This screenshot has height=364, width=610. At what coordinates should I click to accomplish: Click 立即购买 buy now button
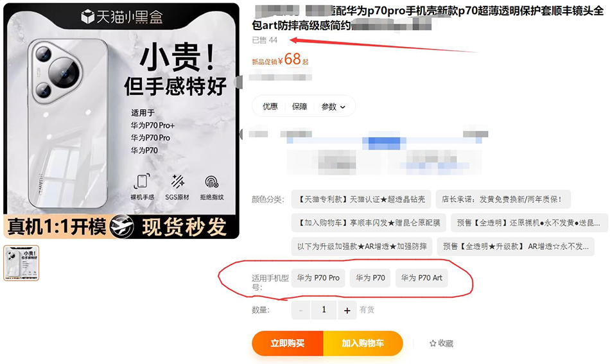[288, 343]
